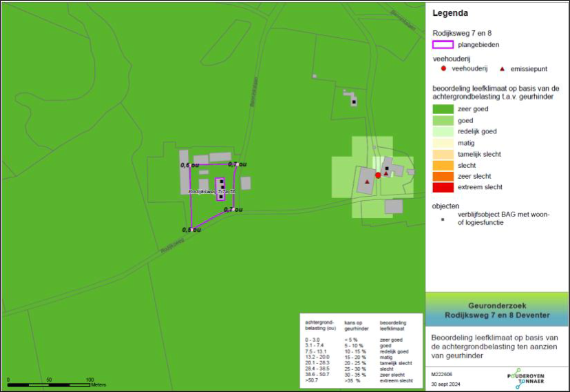Screen dimensions: 570x392
Task: Click the 'zeer goed' dark green swatch
Action: pos(443,109)
